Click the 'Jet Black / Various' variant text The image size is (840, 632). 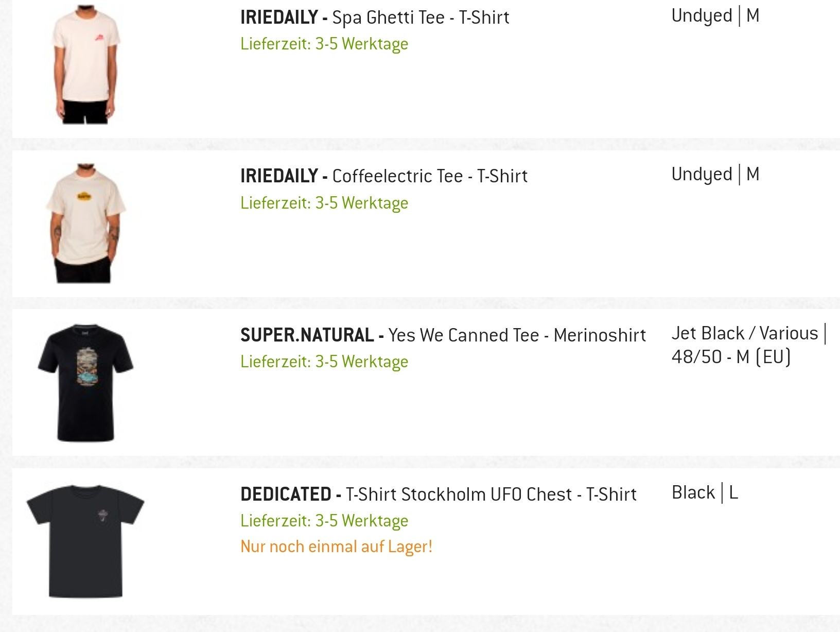click(x=744, y=333)
